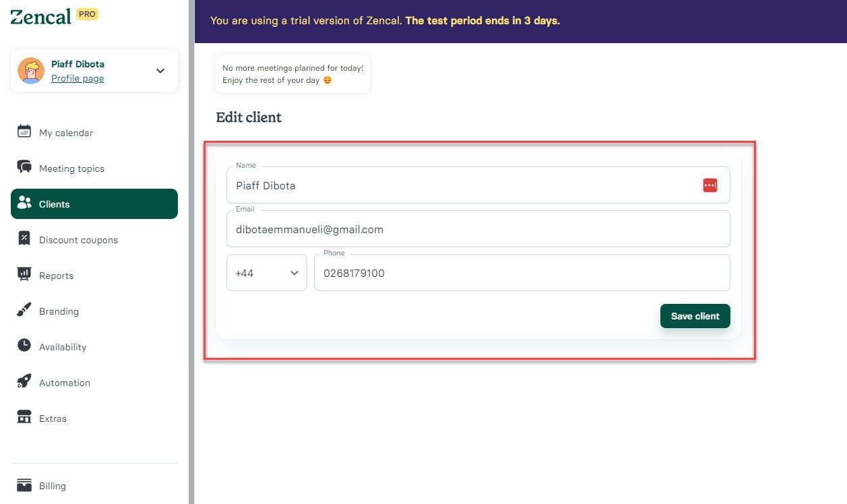Open the Extras storefront icon

[23, 418]
